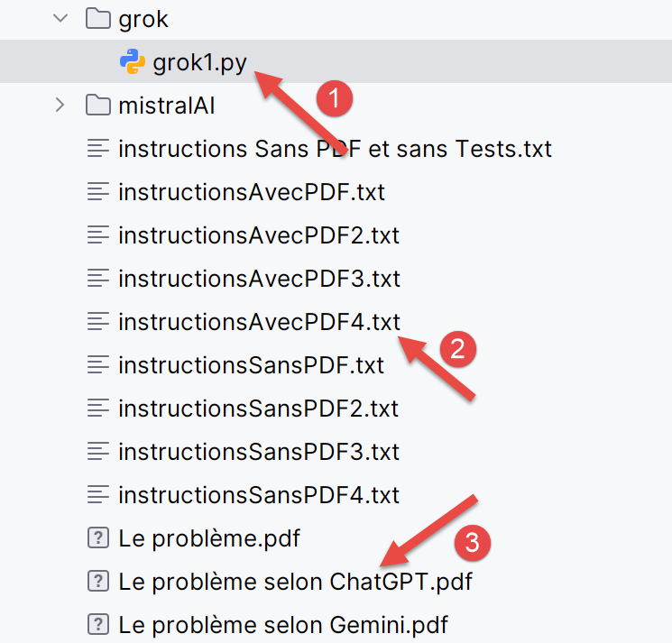The width and height of the screenshot is (672, 643).
Task: Select instructionsSansPDF4.txt file
Action: tap(258, 495)
